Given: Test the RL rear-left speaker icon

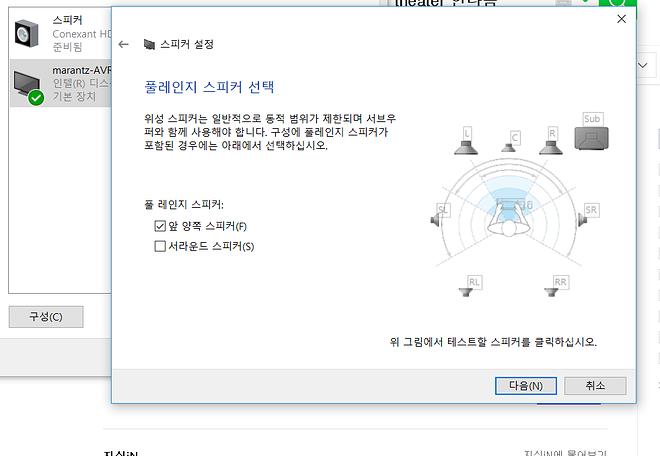Looking at the screenshot, I should 470,286.
